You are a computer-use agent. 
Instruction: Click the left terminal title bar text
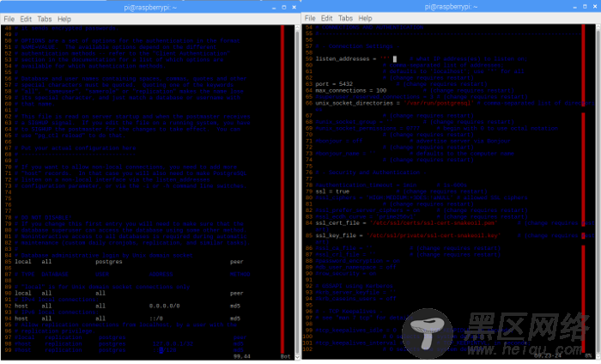(x=150, y=7)
